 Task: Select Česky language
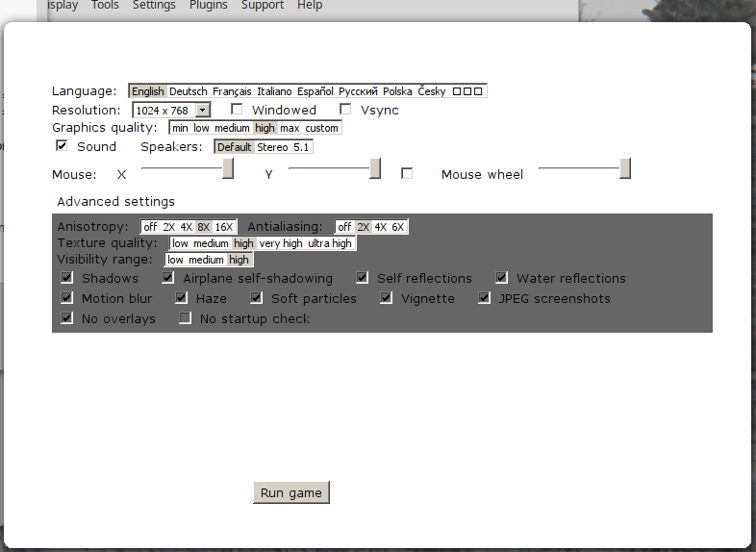(x=432, y=91)
